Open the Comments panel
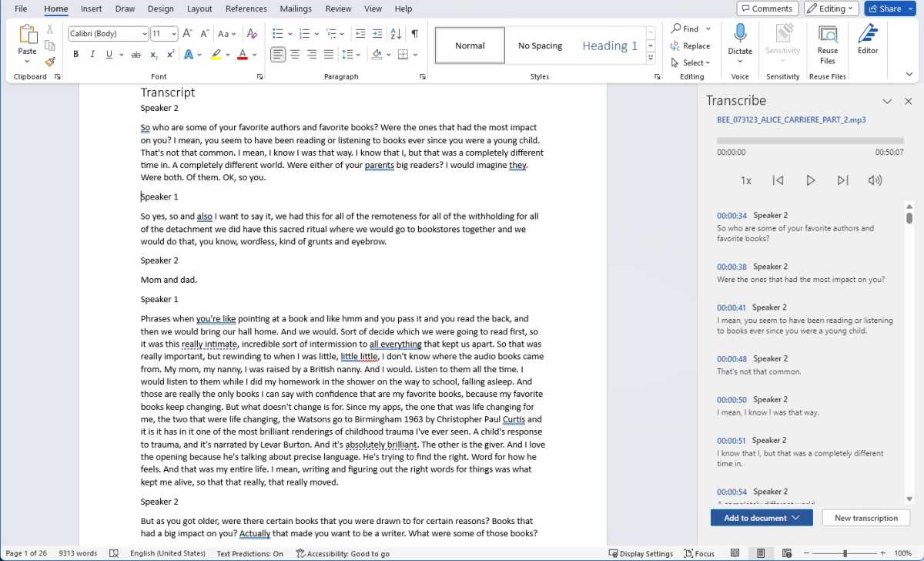 tap(767, 8)
